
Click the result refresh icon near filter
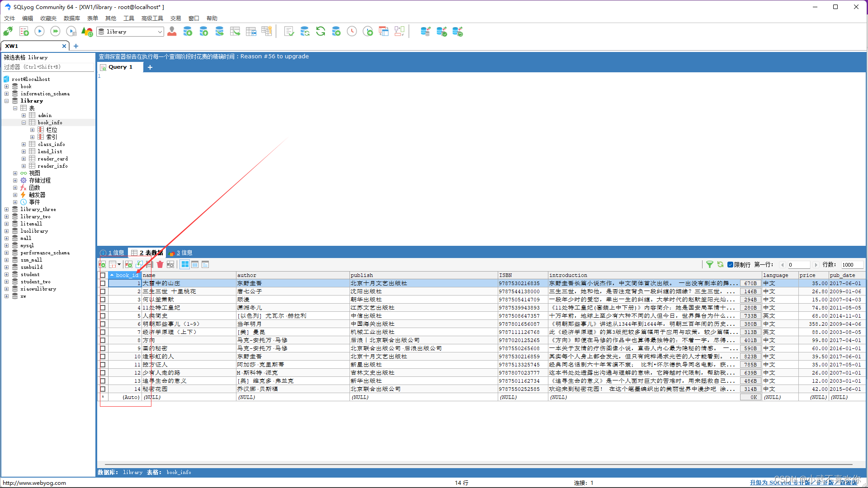pos(720,265)
